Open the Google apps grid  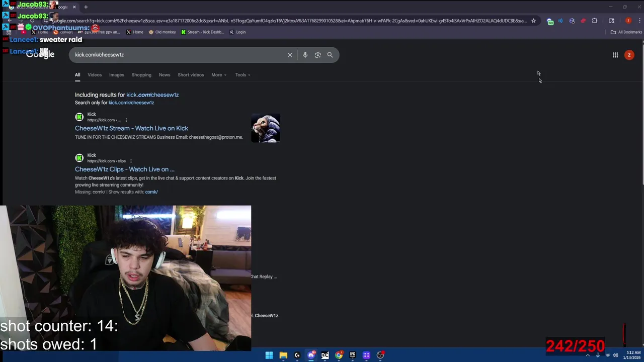pos(615,55)
